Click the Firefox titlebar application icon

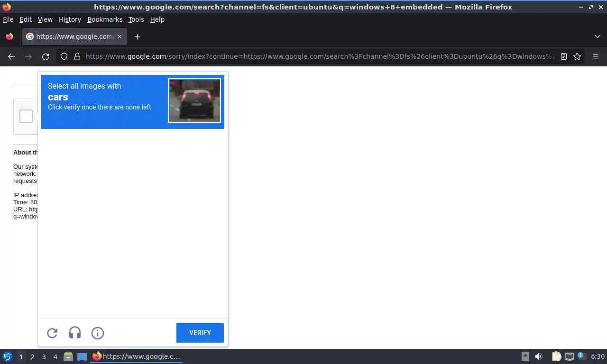click(7, 7)
